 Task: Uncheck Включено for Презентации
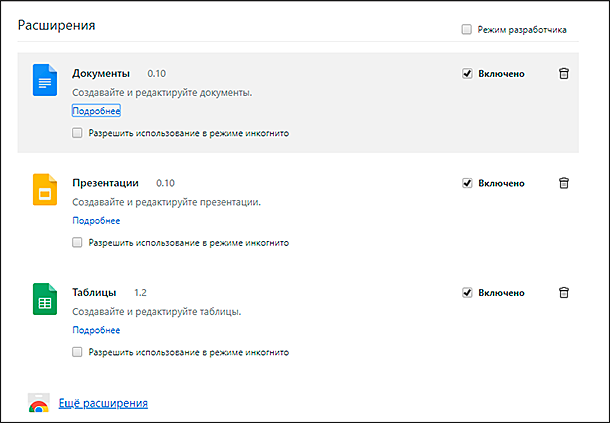[467, 183]
